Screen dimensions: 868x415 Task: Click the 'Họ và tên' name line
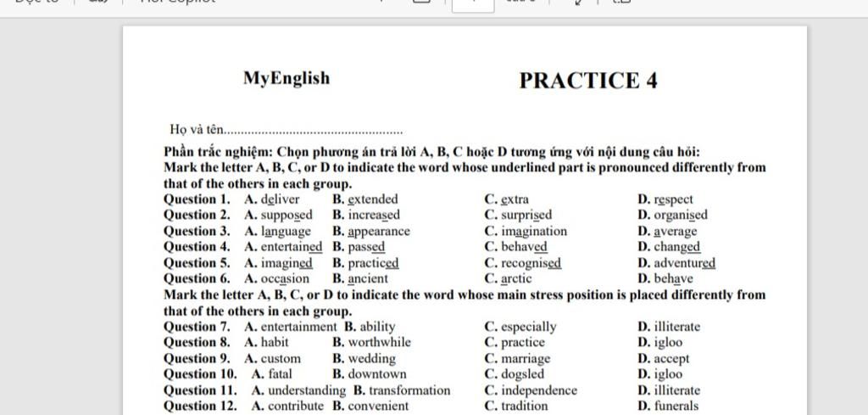click(287, 130)
